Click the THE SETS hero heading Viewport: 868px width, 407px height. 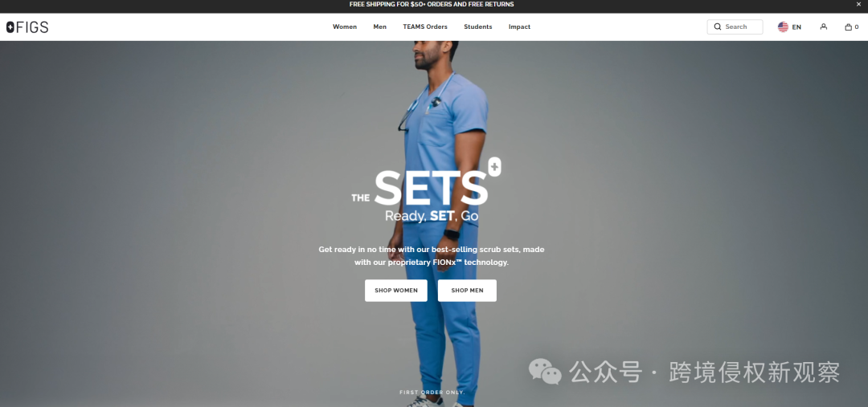click(x=420, y=188)
